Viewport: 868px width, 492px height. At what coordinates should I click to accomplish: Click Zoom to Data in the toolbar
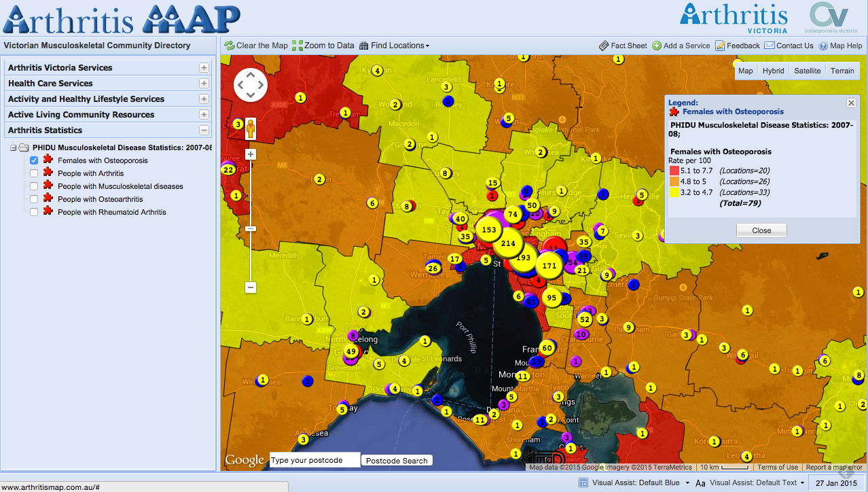(323, 46)
